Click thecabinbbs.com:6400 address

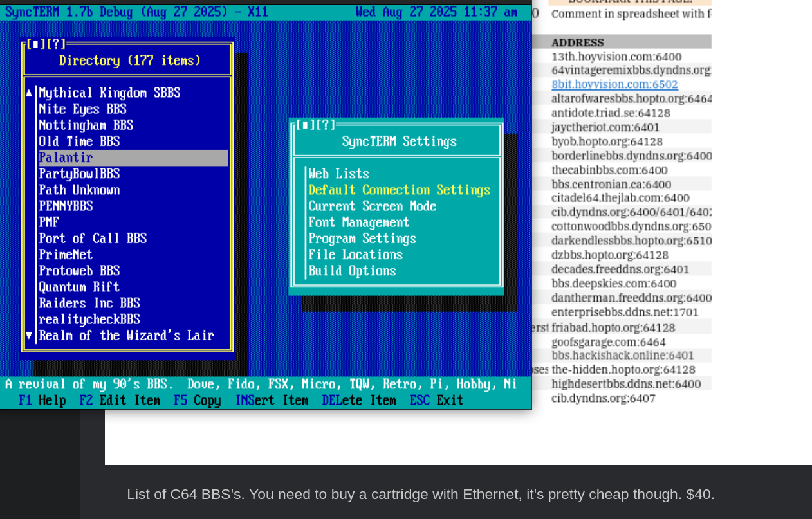click(609, 170)
